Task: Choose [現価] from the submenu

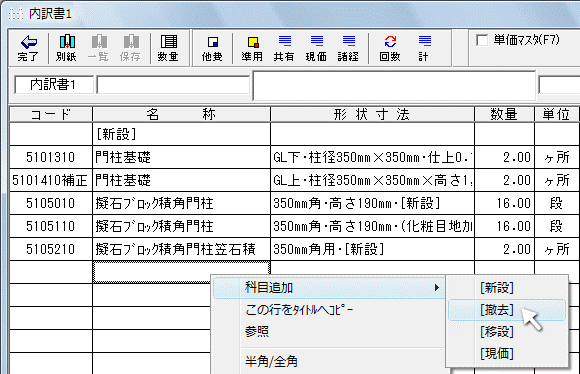Action: (x=497, y=354)
